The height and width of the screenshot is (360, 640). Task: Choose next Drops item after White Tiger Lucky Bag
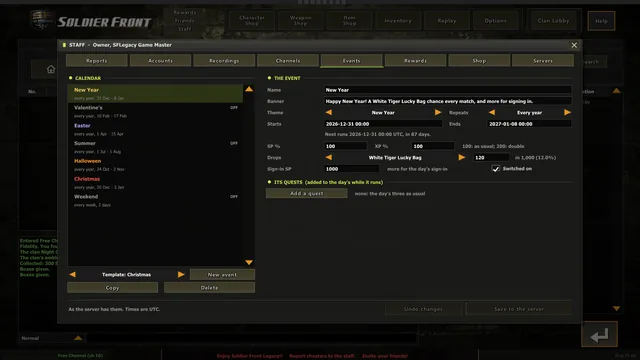(x=462, y=157)
